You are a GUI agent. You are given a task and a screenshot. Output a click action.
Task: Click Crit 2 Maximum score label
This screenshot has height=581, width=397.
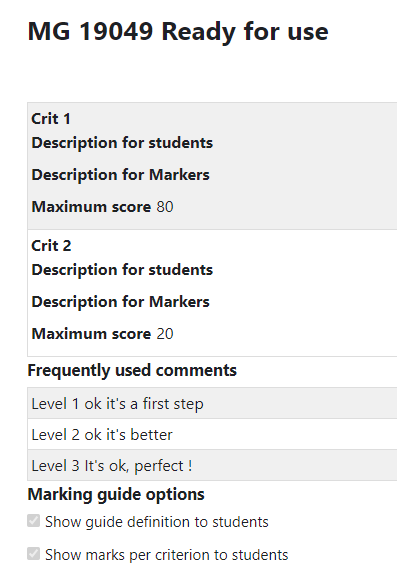91,334
